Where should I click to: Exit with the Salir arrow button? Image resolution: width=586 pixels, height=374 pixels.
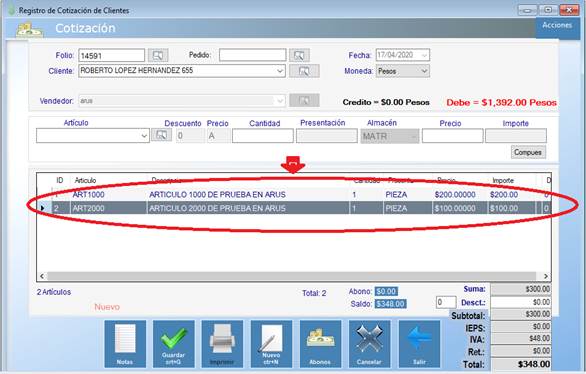[419, 344]
